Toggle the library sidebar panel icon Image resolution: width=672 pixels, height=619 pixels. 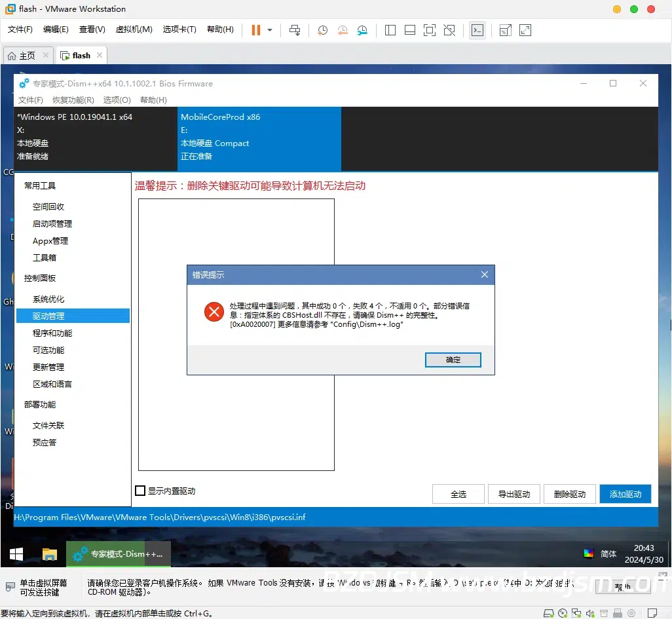click(x=390, y=30)
